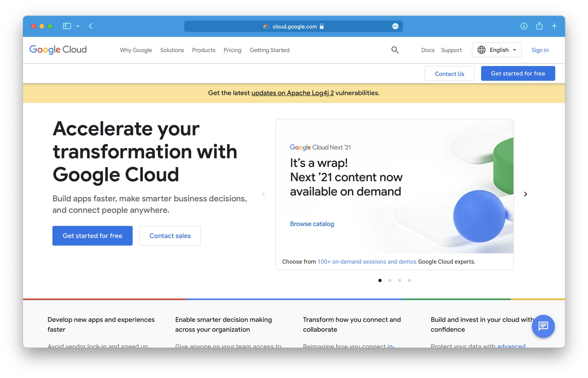Click the hero Get started for free button
This screenshot has height=378, width=588.
(x=92, y=236)
